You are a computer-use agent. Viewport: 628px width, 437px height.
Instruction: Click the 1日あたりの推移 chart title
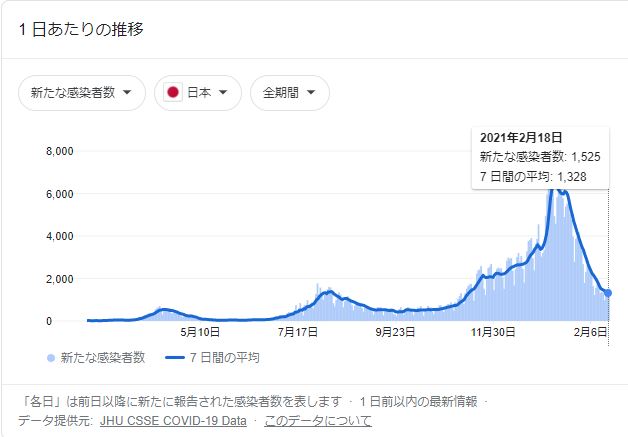pos(81,30)
